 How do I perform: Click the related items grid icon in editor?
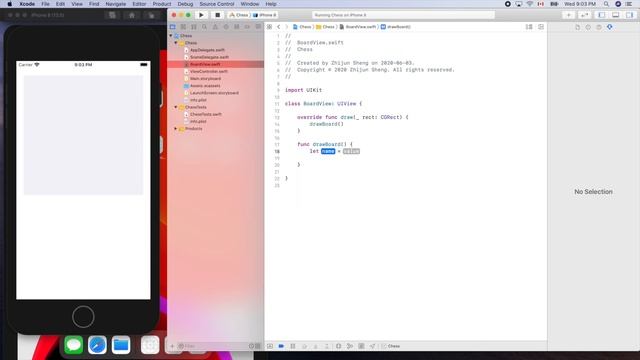coord(269,27)
